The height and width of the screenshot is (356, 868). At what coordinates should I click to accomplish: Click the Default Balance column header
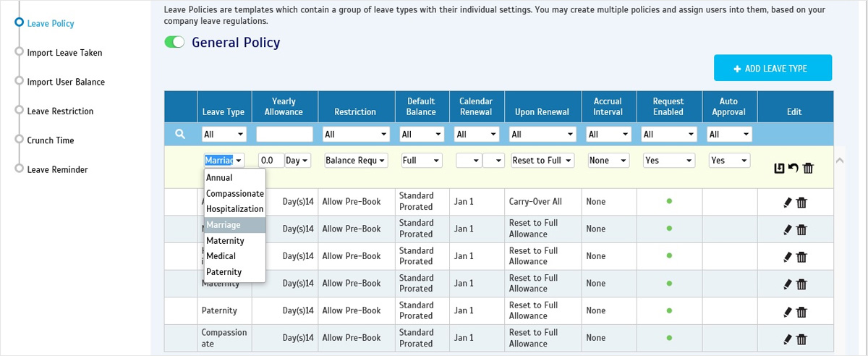click(421, 106)
